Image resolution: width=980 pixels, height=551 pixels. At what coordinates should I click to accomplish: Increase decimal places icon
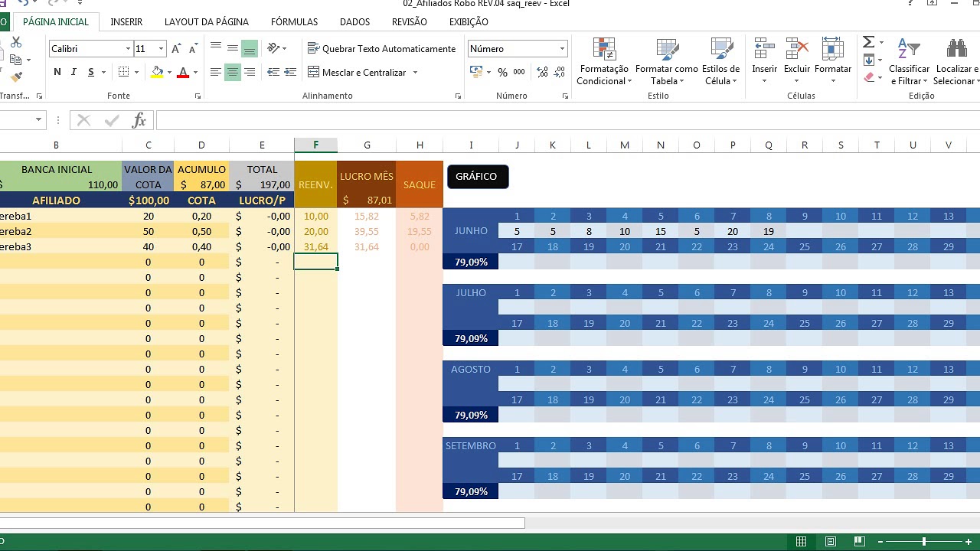pyautogui.click(x=543, y=73)
